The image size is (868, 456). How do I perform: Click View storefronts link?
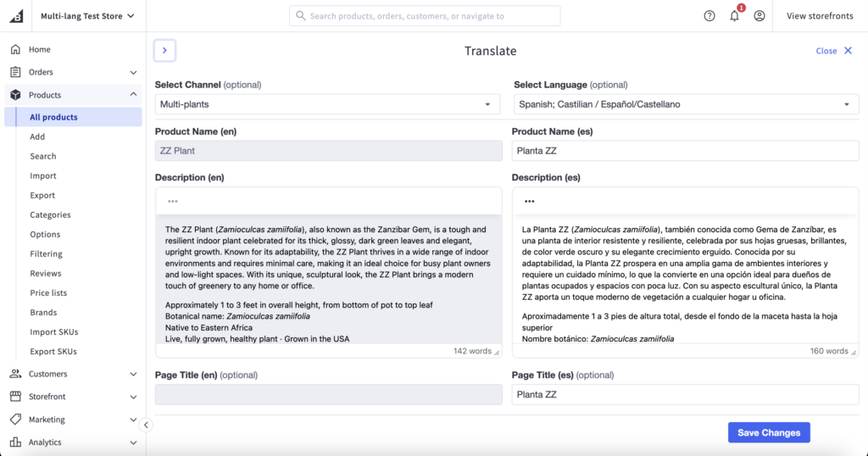point(820,16)
